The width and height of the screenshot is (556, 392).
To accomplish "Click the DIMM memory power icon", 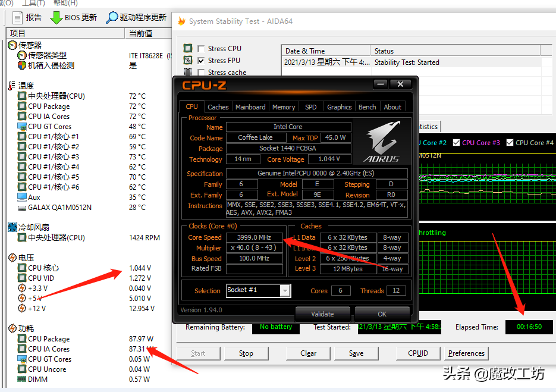I will [22, 380].
